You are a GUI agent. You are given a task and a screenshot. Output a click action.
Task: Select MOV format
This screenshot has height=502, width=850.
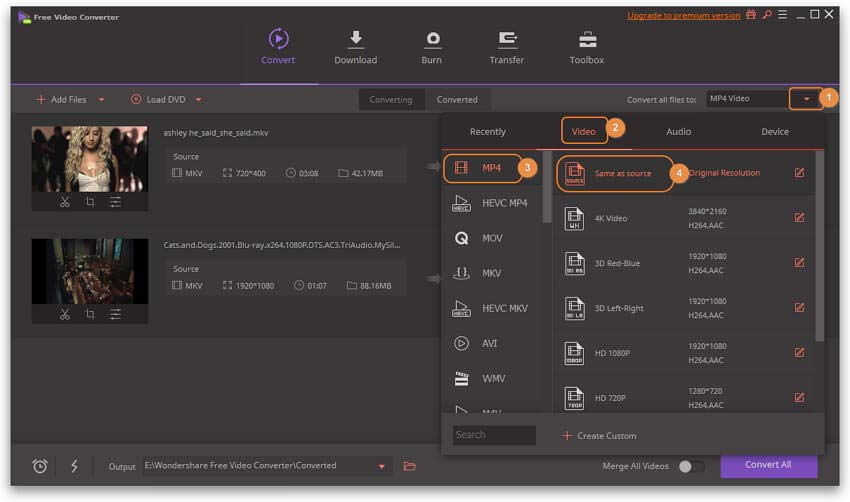(491, 238)
